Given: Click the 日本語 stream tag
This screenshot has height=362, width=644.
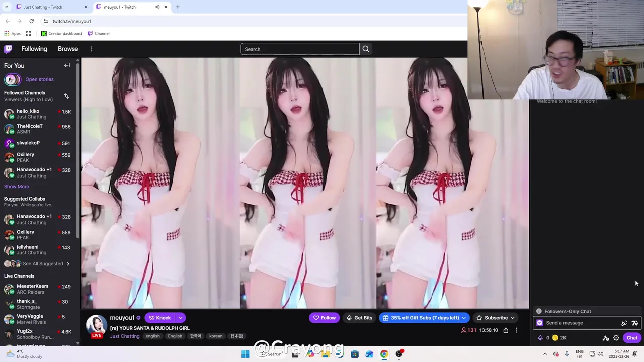Looking at the screenshot, I should coord(236,336).
